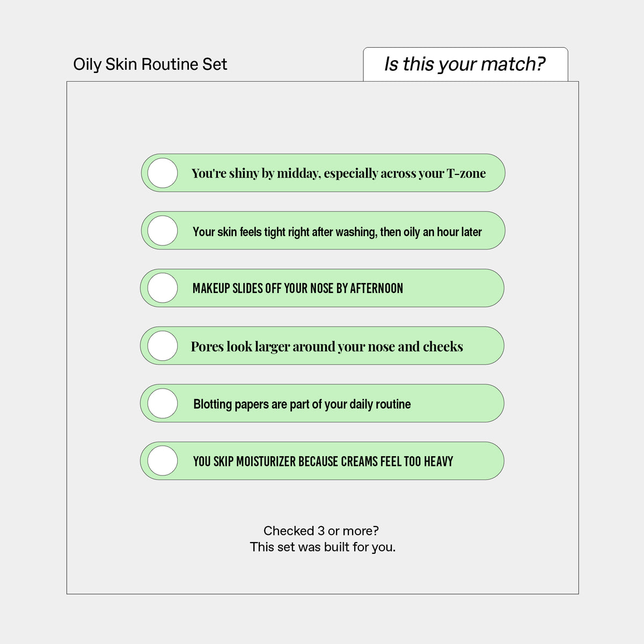Toggle the blotting papers daily routine circle

point(163,403)
